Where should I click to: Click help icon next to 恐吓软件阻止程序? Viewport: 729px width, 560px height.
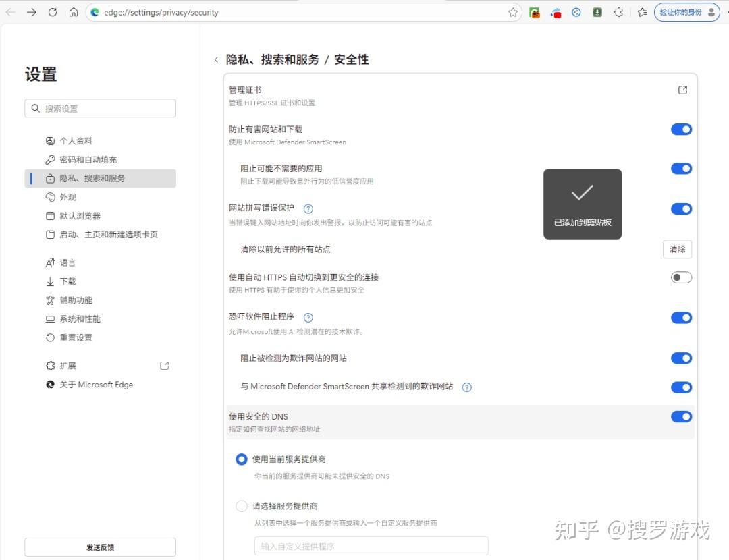coord(308,317)
